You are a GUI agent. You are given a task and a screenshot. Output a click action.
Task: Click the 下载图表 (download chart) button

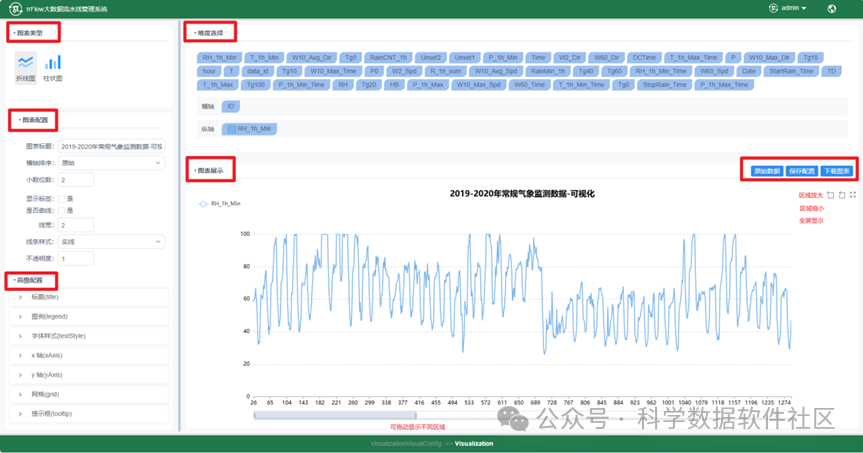[x=837, y=171]
